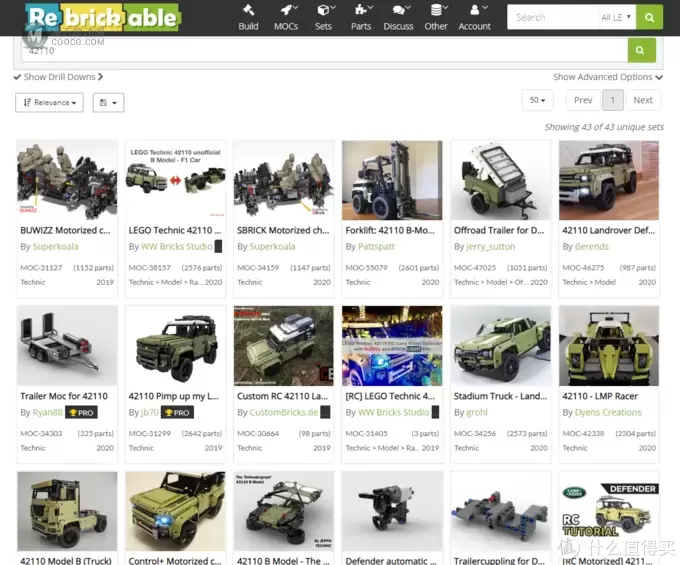The width and height of the screenshot is (680, 565).
Task: Open author link Berends
Action: pos(592,246)
